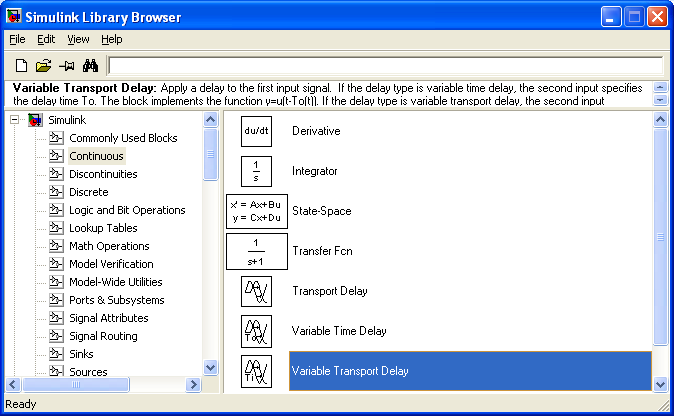
Task: Select the Transfer Fcn block icon
Action: 257,251
